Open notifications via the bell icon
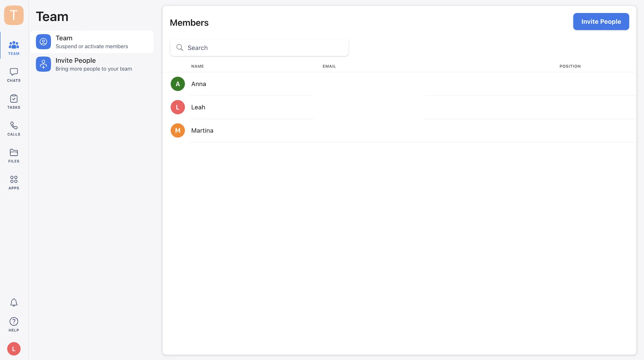Screen dimensions: 644x360 click(14, 302)
